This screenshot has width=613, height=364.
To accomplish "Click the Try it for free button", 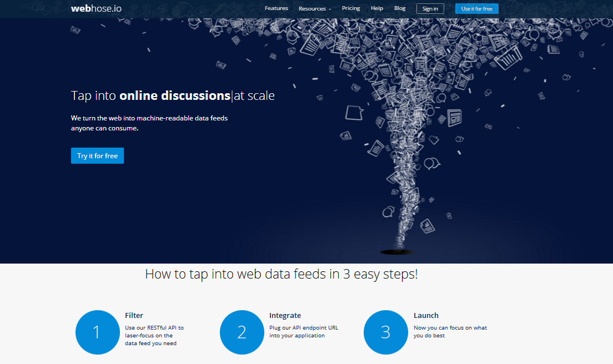I will 97,155.
